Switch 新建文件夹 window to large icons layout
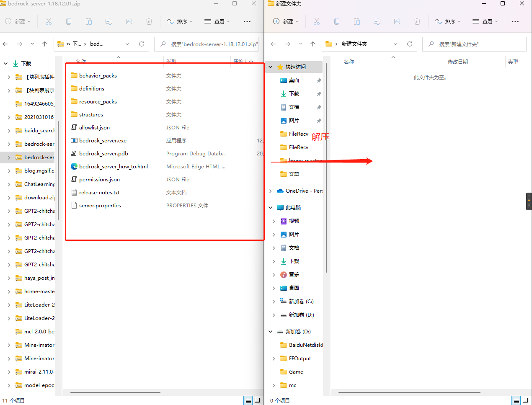Image resolution: width=532 pixels, height=405 pixels. point(525,400)
